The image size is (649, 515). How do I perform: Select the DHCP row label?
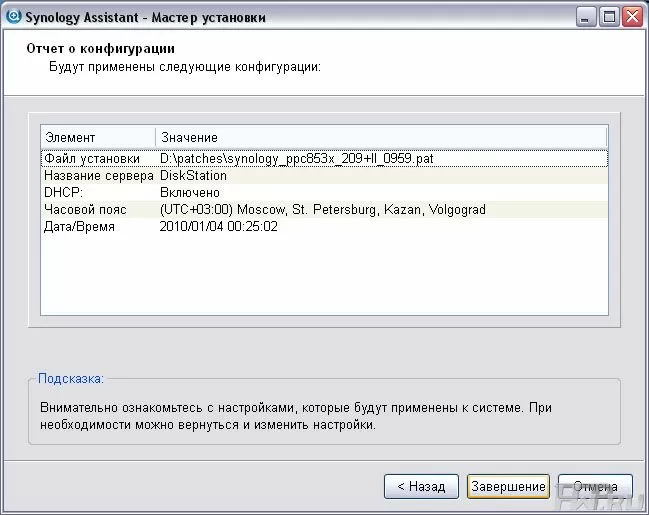(x=63, y=192)
